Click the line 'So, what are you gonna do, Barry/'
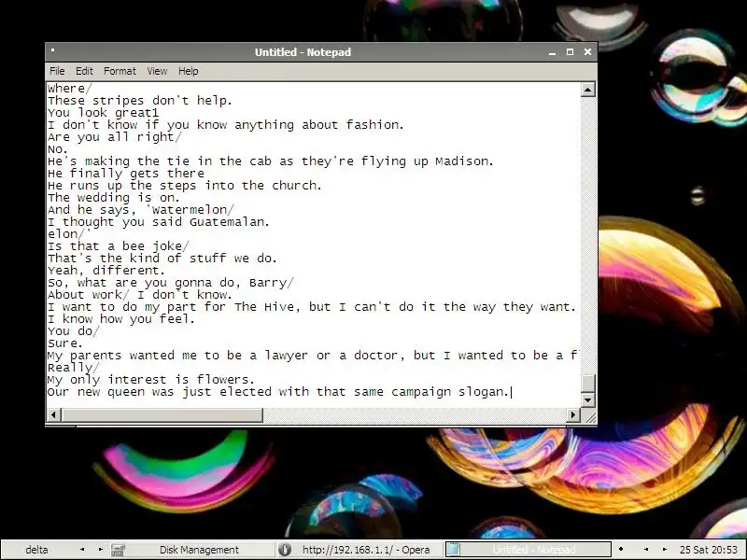Viewport: 747px width, 560px height. pos(171,283)
